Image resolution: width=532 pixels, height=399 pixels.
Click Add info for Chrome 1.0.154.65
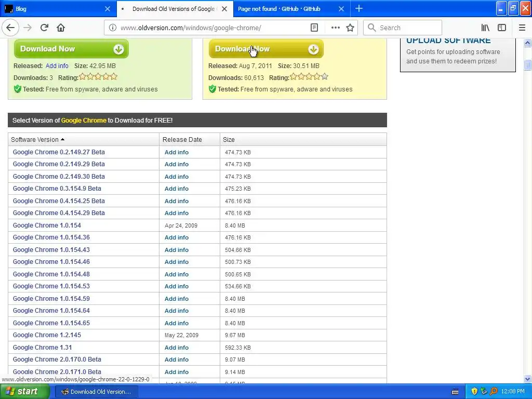click(177, 323)
